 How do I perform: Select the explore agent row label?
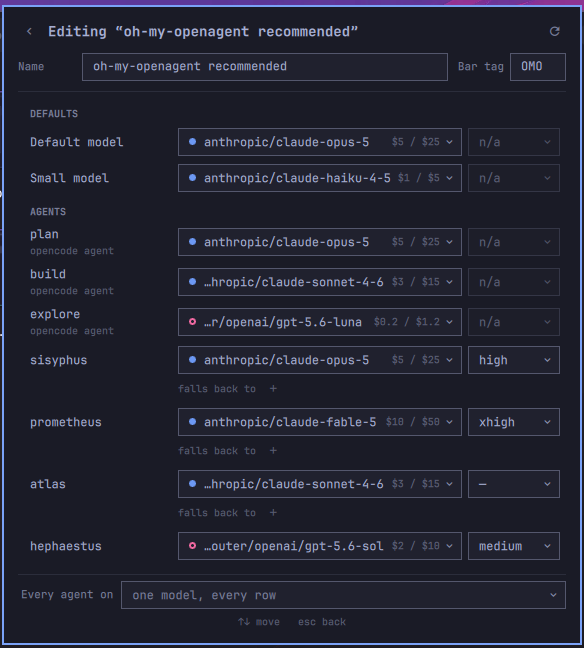(55, 314)
